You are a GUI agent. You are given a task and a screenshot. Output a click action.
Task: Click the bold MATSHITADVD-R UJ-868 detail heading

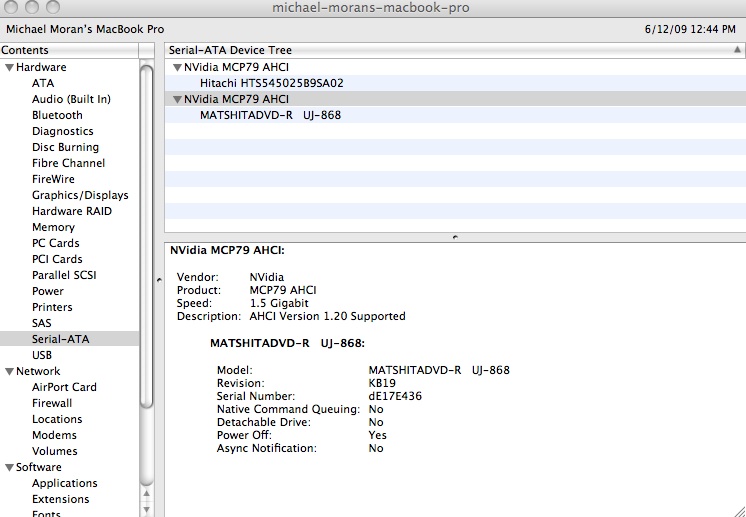pyautogui.click(x=287, y=343)
